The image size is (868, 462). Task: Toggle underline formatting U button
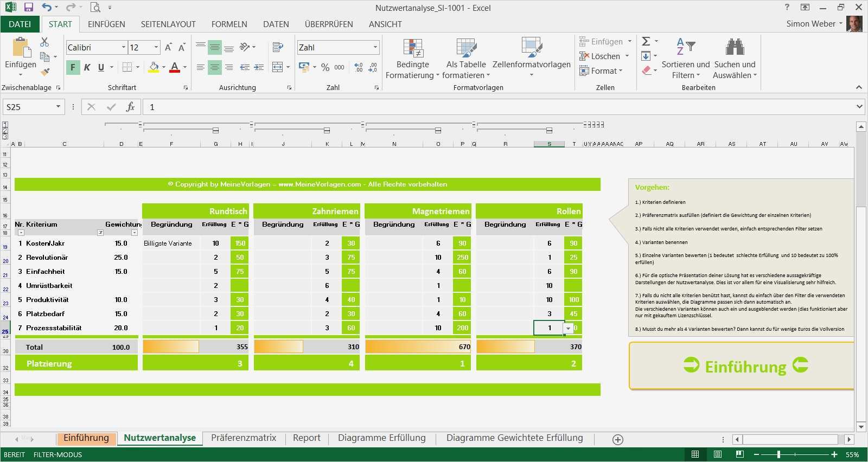coord(101,67)
